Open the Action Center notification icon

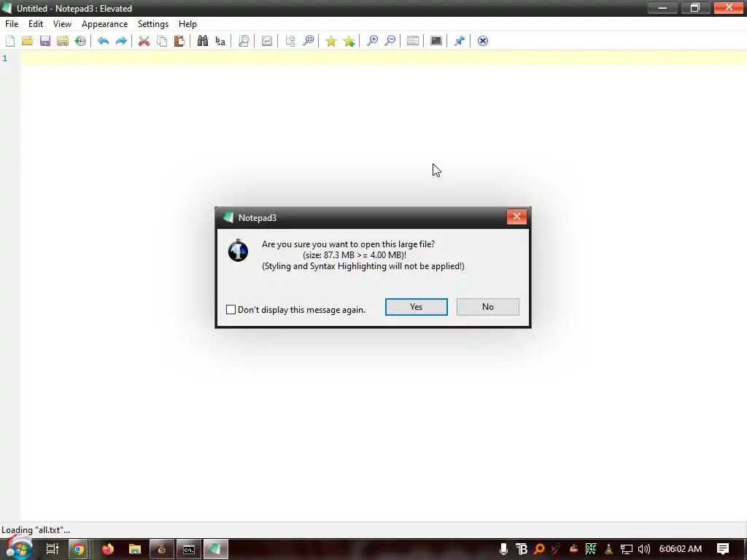pos(723,549)
